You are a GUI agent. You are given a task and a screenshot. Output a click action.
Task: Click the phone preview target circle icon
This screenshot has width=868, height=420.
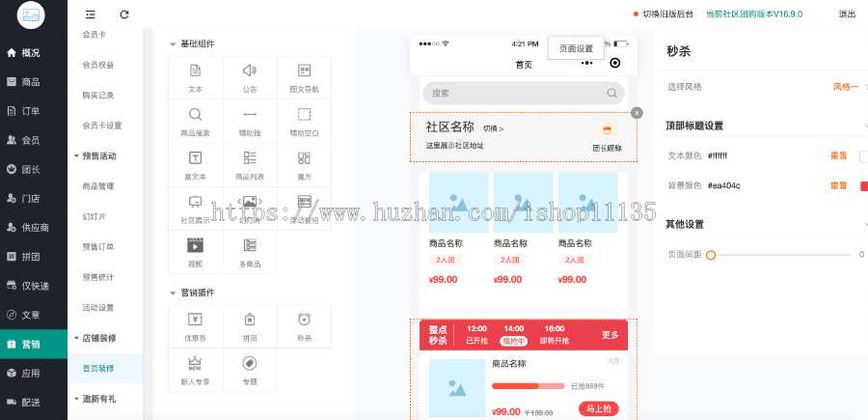[615, 63]
